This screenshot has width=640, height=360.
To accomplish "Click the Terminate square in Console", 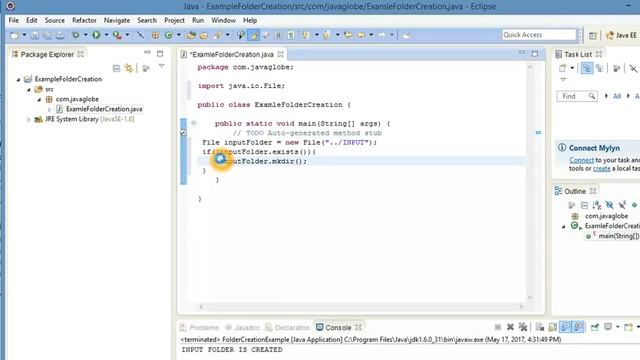I will tap(498, 327).
